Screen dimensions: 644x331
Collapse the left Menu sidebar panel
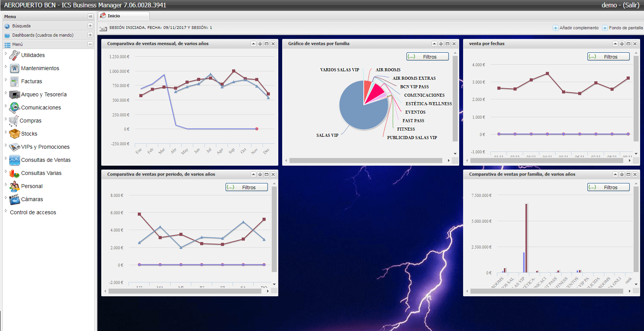pyautogui.click(x=90, y=17)
